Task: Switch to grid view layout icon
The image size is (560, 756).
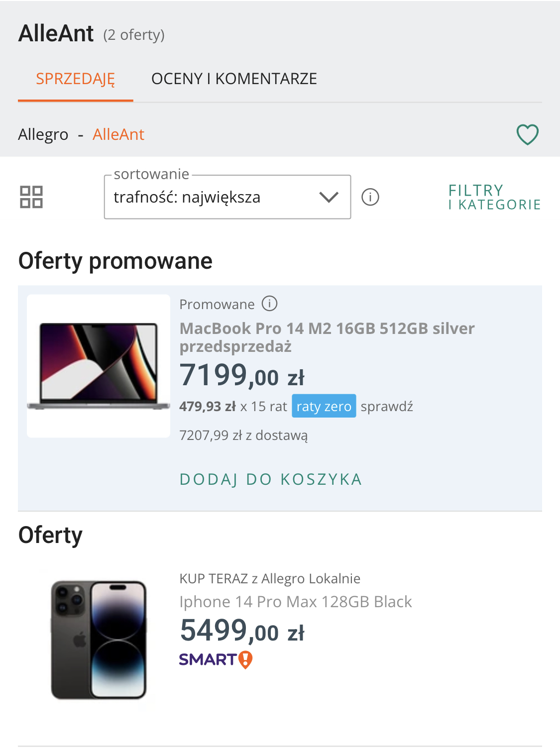Action: click(x=31, y=197)
